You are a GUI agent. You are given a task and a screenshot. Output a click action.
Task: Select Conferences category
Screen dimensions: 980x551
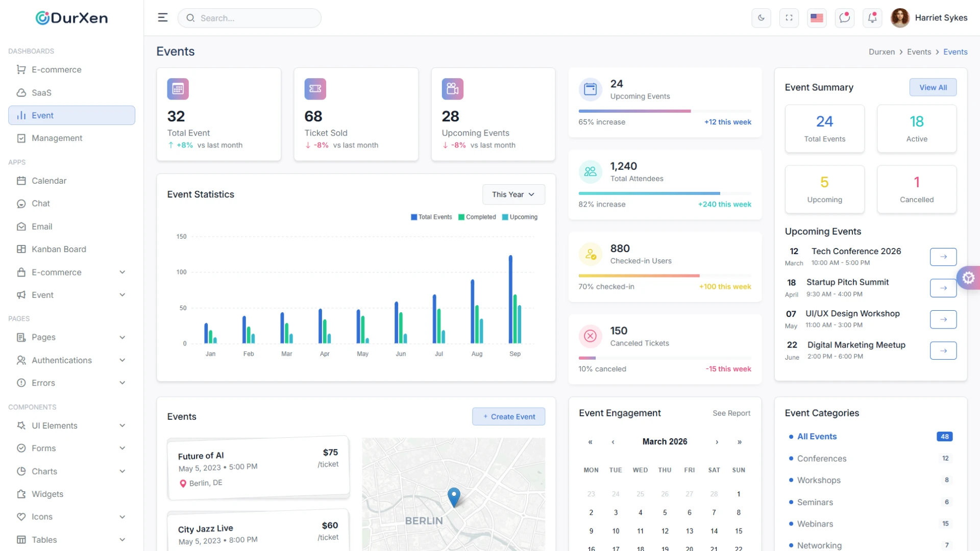(870, 459)
